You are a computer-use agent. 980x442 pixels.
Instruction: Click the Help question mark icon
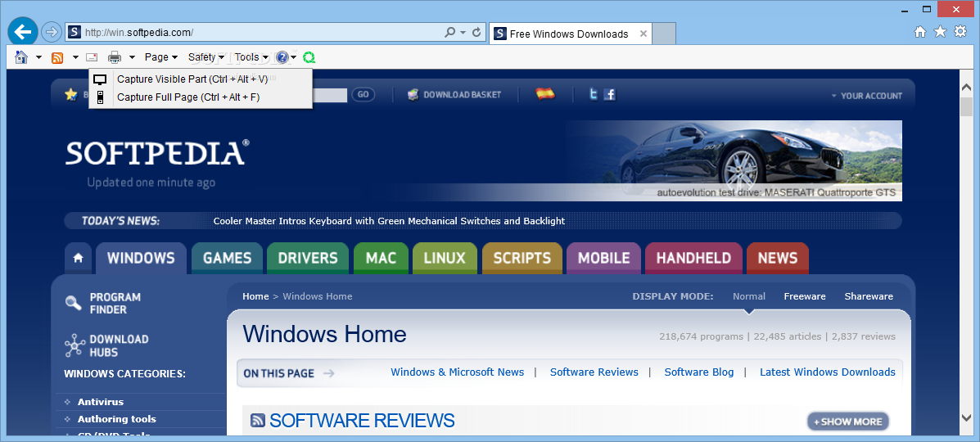pos(282,57)
